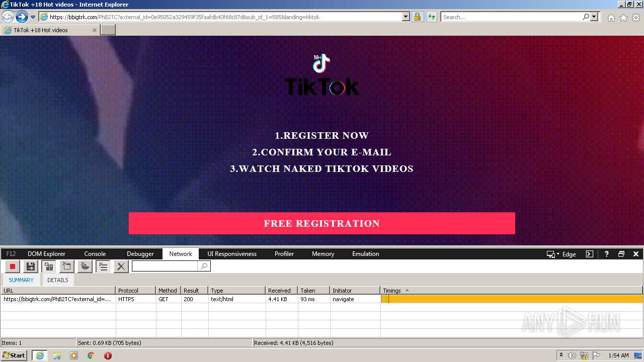Screen dimensions: 644x362
Task: Open Chrome from the taskbar
Action: point(91,355)
